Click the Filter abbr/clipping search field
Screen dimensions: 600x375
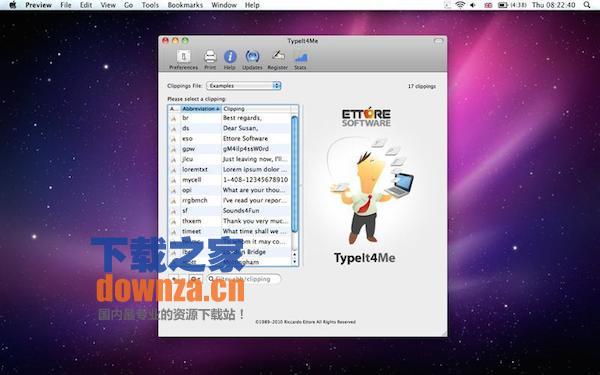(244, 279)
